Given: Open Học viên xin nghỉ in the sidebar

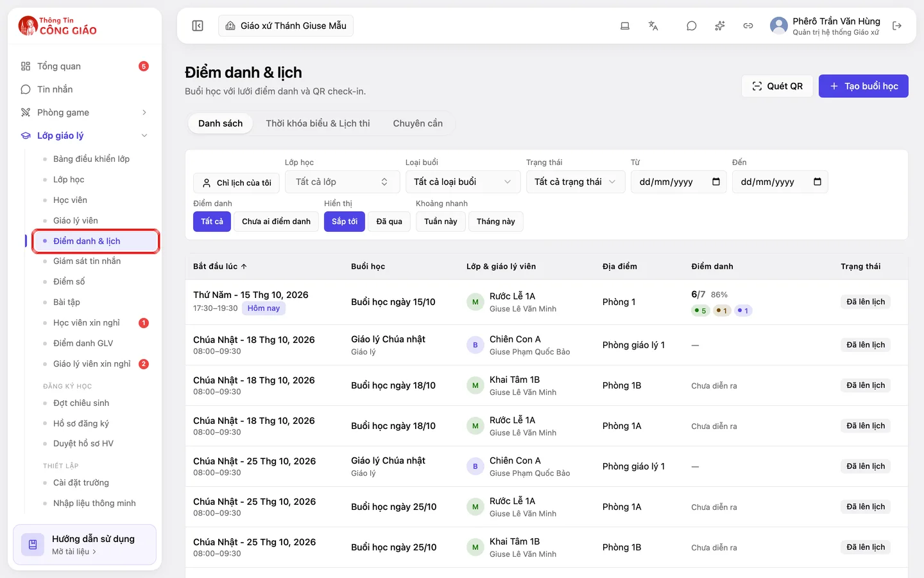Looking at the screenshot, I should pos(96,322).
